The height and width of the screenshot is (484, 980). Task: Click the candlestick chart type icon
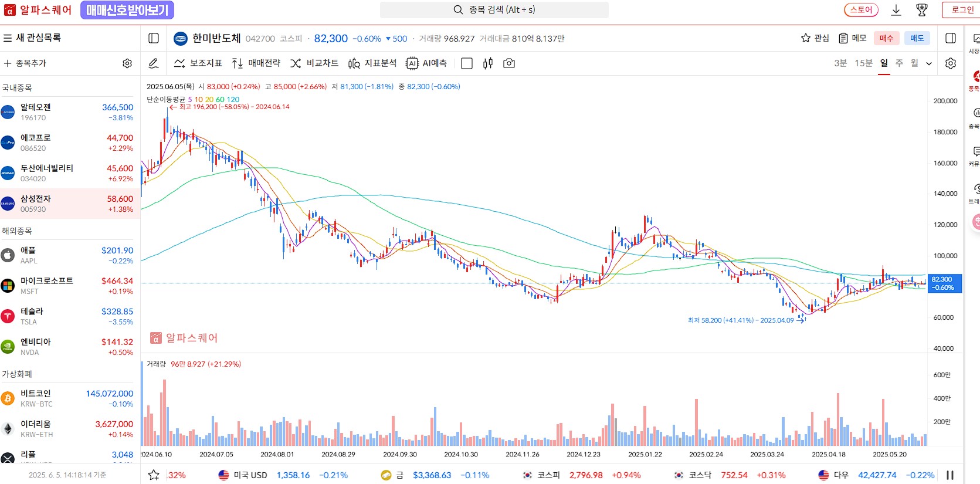pos(488,63)
